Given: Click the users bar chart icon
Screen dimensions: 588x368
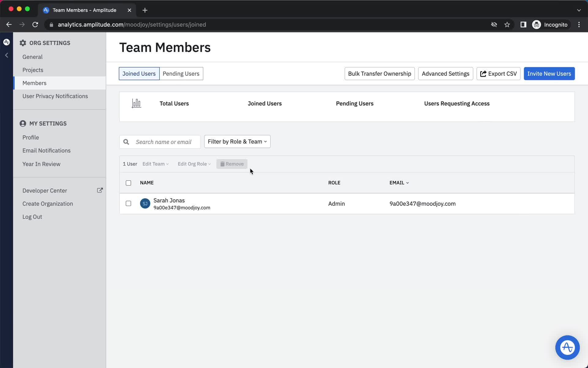Looking at the screenshot, I should (136, 103).
